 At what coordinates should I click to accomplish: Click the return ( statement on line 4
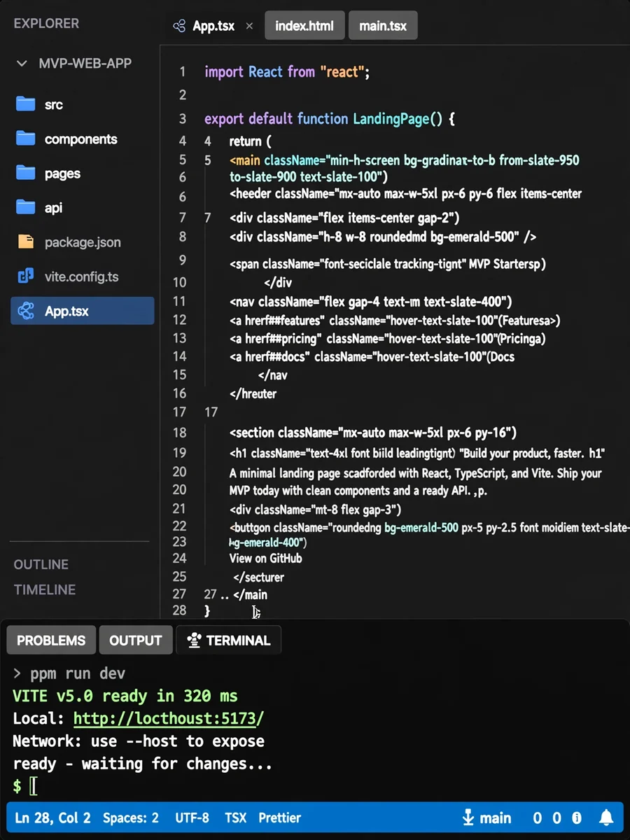[x=250, y=141]
